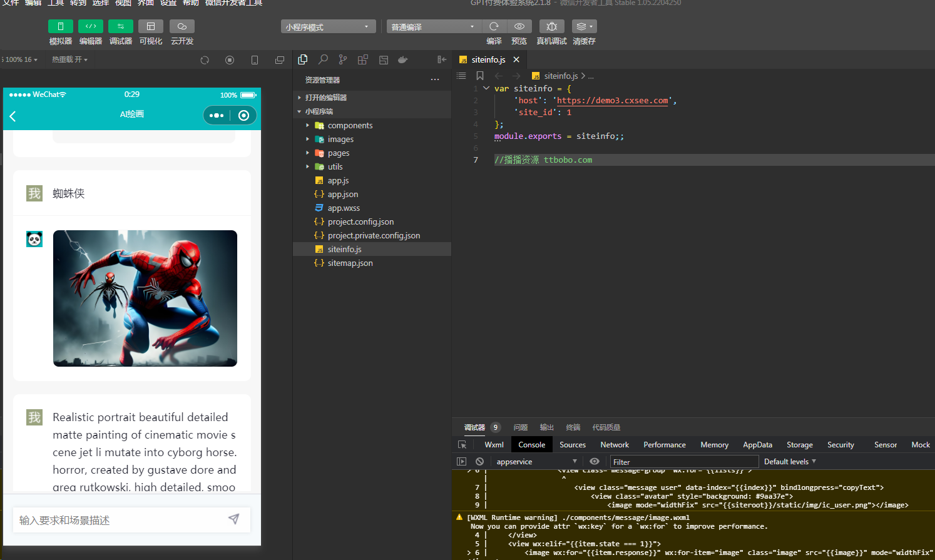Open project.private.config.json file
The width and height of the screenshot is (935, 560).
point(372,235)
